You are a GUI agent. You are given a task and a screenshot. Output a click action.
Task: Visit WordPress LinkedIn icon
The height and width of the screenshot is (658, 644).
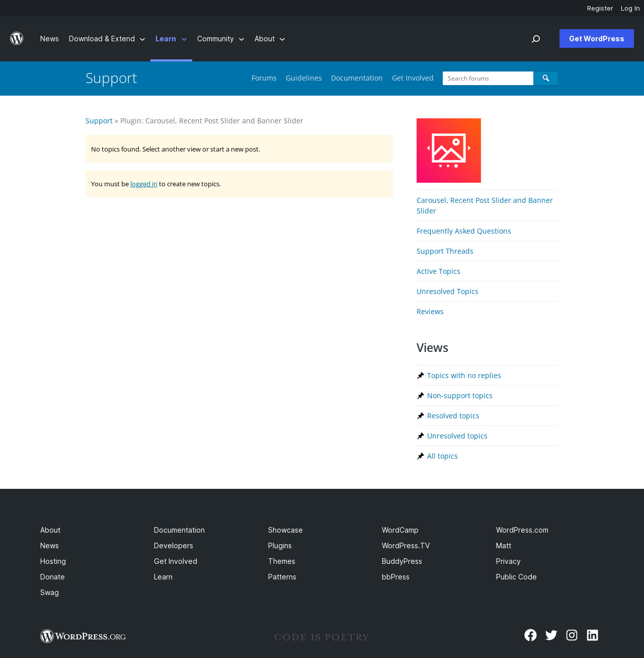(592, 635)
